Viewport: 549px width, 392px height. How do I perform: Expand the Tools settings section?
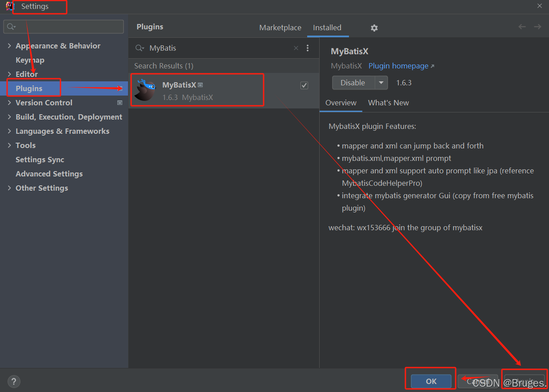(x=9, y=145)
